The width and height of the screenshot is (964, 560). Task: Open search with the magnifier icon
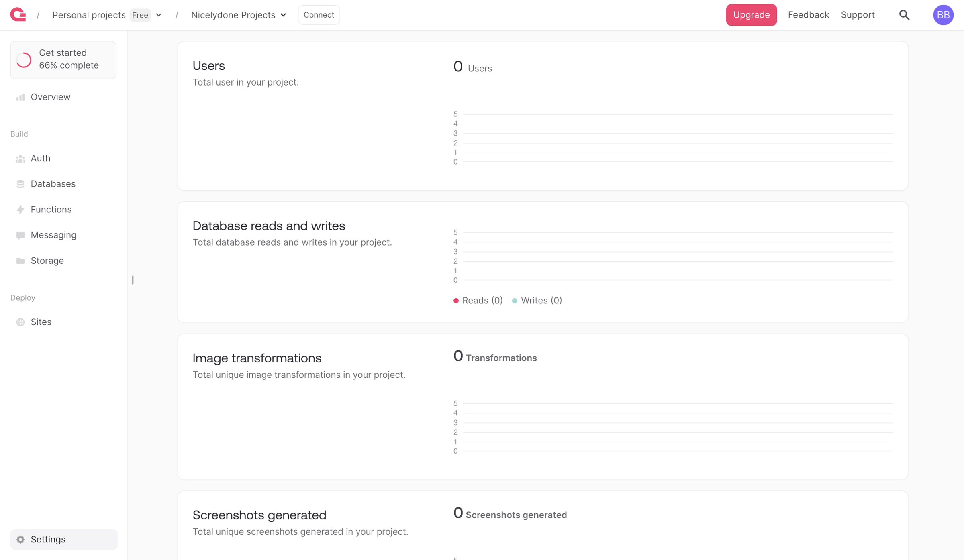point(904,15)
